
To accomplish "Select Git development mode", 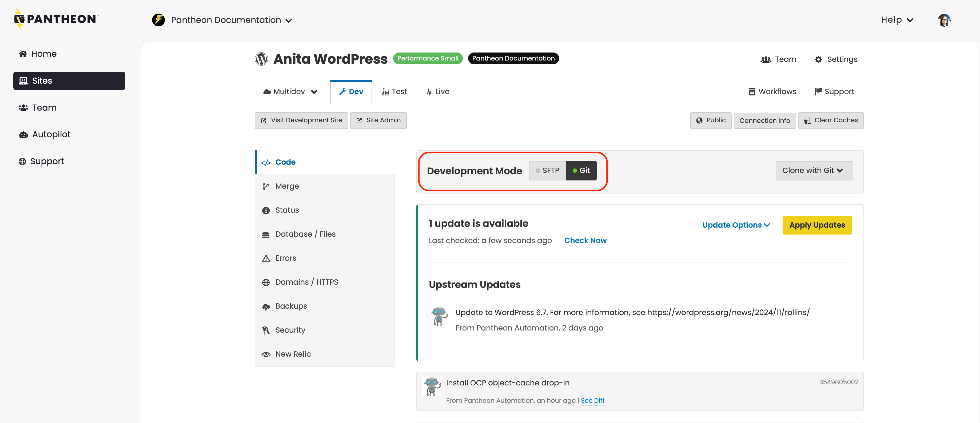I will (x=581, y=171).
